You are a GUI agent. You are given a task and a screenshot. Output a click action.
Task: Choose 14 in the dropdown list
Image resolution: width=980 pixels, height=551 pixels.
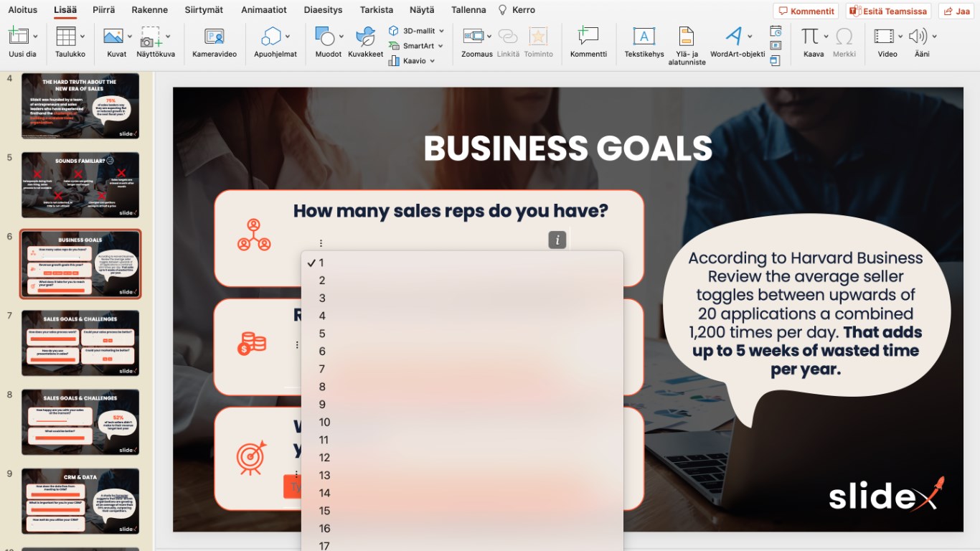[462, 493]
